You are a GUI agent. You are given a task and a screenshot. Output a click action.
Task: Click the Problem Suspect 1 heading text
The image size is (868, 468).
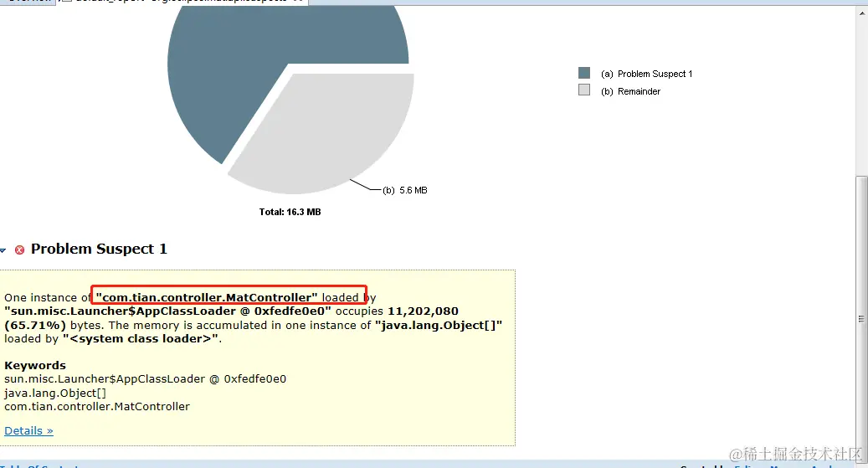[x=99, y=249]
